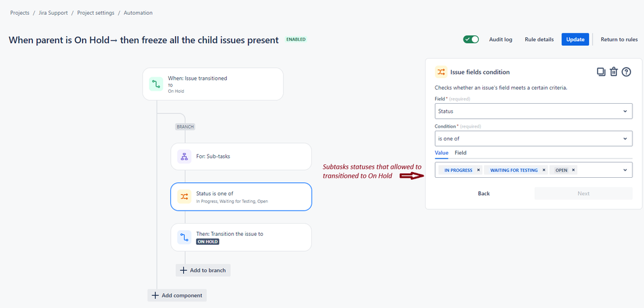Expand the status values dropdown arrow
Viewport: 644px width, 308px height.
tap(625, 170)
